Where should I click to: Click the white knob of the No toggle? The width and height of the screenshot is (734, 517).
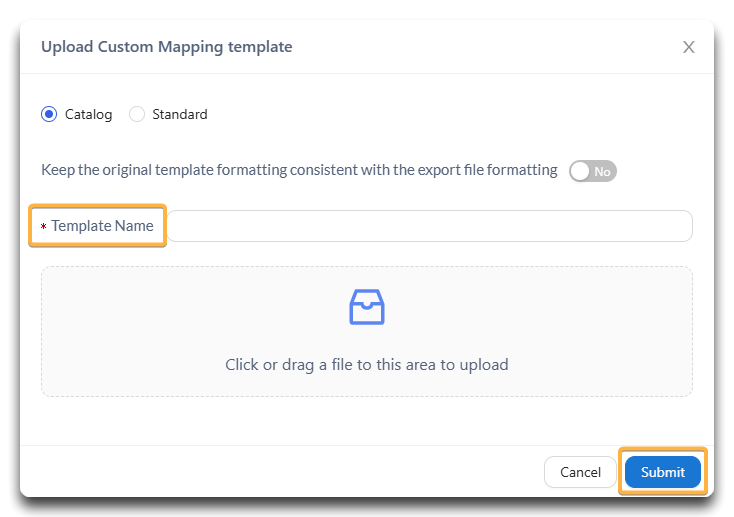pos(580,171)
